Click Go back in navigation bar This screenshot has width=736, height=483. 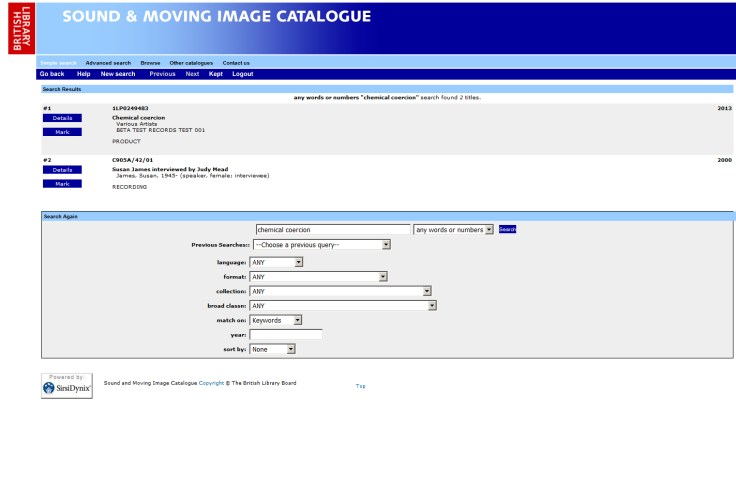(x=52, y=74)
